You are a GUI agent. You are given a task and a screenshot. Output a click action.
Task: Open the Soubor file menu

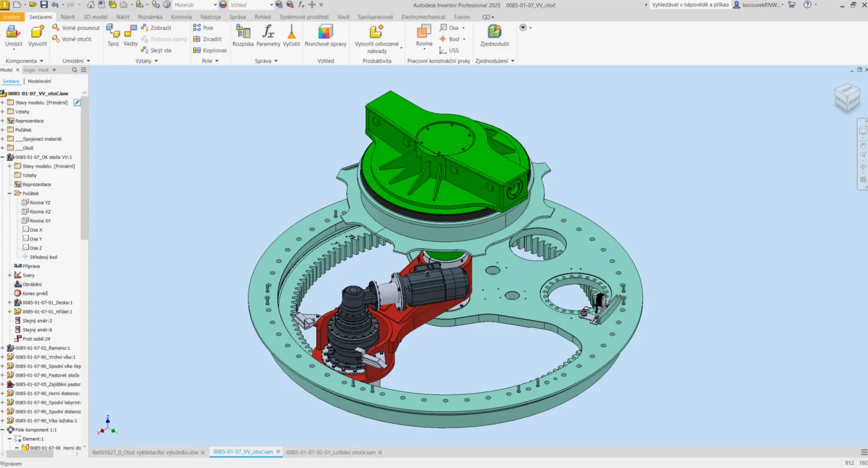12,17
